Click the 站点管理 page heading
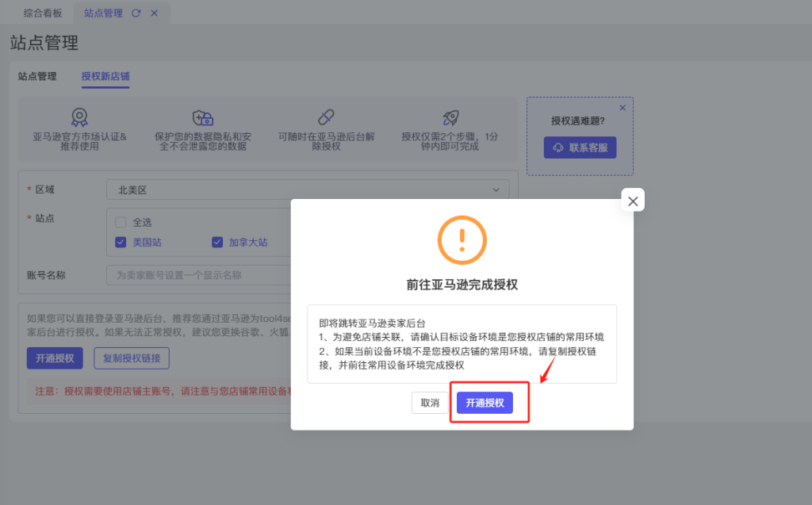The height and width of the screenshot is (505, 812). (x=44, y=43)
